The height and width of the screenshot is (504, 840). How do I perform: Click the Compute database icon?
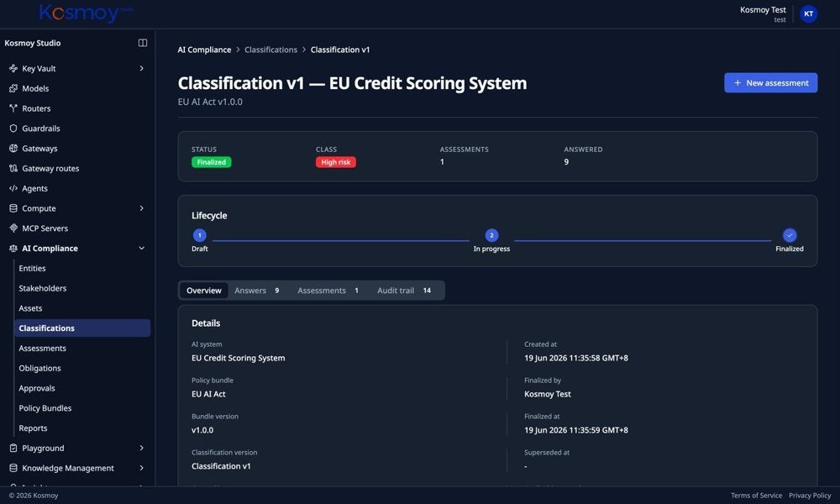tap(13, 208)
